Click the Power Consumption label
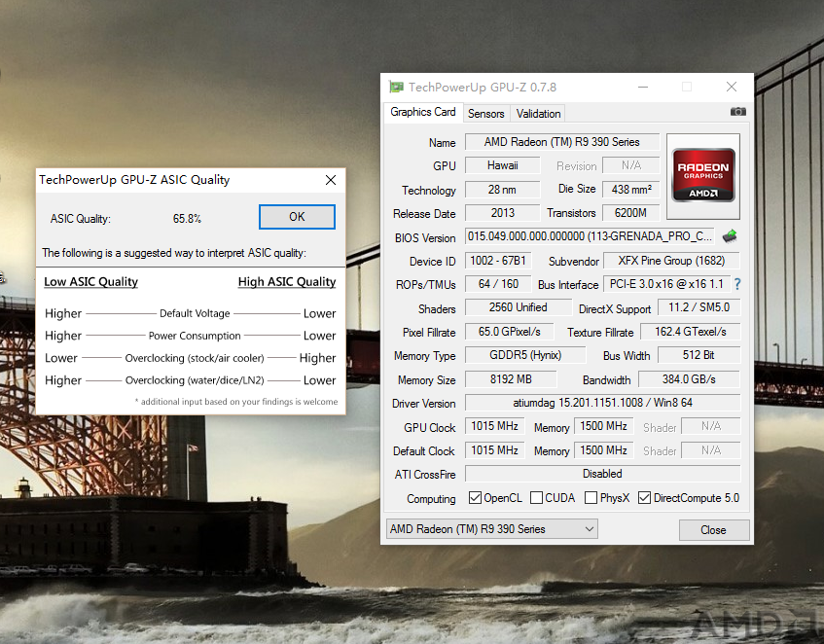 [x=195, y=336]
